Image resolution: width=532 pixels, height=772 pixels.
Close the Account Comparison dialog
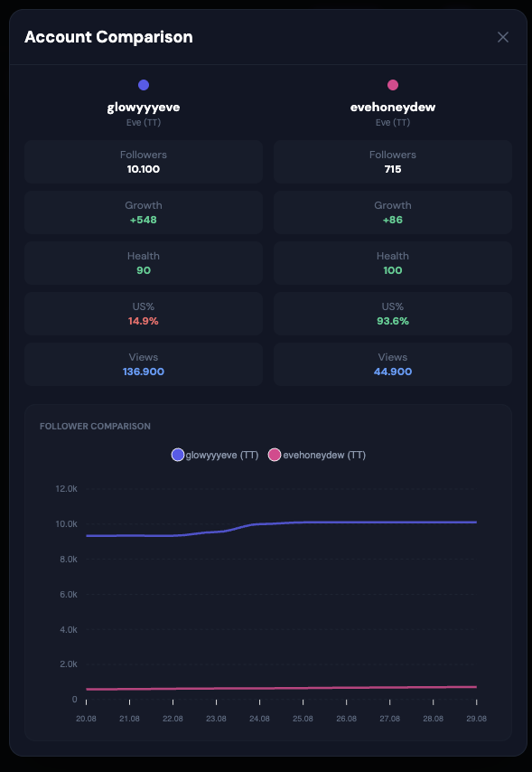[x=502, y=37]
